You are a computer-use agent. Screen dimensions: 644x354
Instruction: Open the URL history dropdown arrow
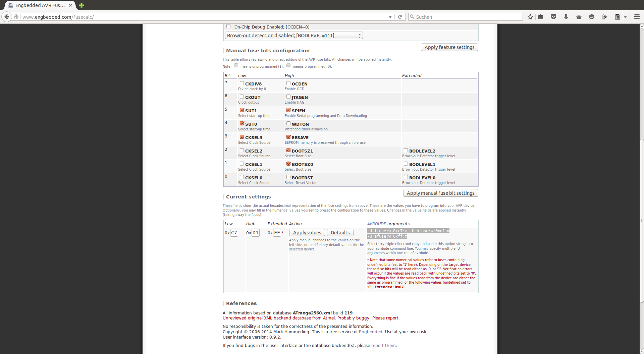tap(390, 17)
